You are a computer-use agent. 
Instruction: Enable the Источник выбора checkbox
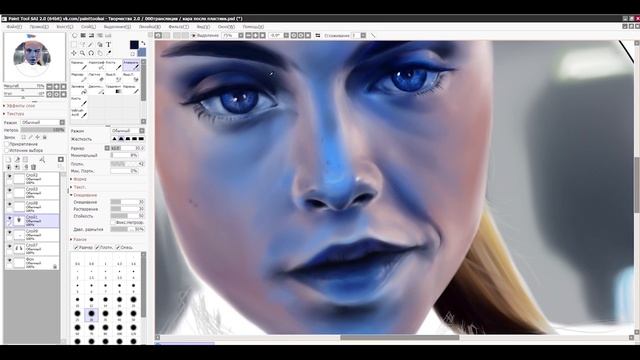tap(6, 150)
